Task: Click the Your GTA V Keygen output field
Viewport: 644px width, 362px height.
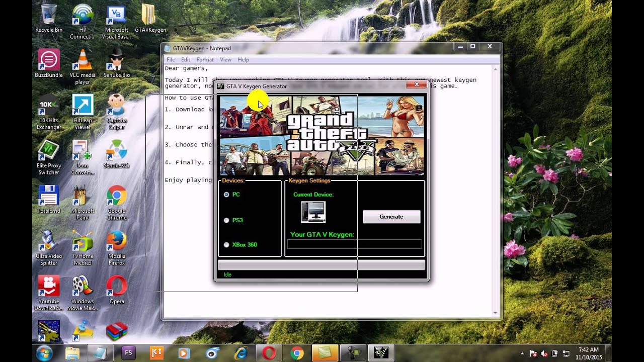Action: click(354, 244)
